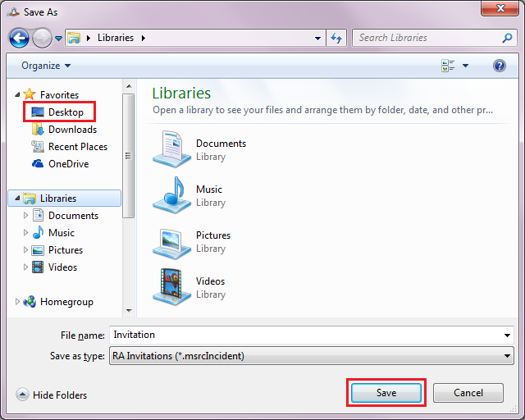This screenshot has height=420, width=525.
Task: Click the Pictures library label
Action: click(213, 235)
